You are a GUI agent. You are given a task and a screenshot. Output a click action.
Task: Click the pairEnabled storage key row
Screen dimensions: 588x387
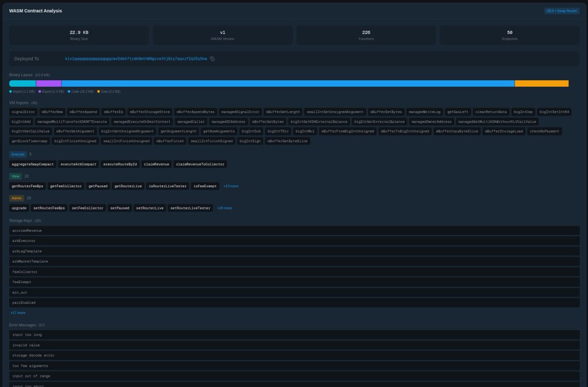(294, 303)
